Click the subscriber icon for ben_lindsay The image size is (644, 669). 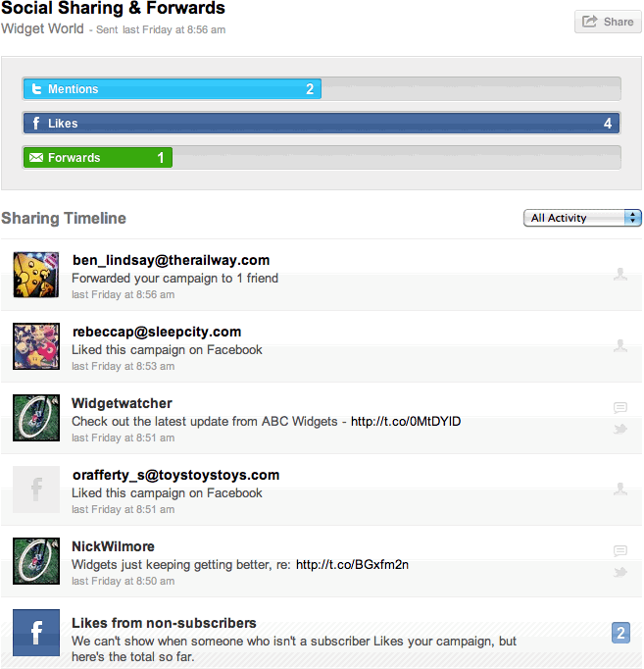pyautogui.click(x=619, y=275)
